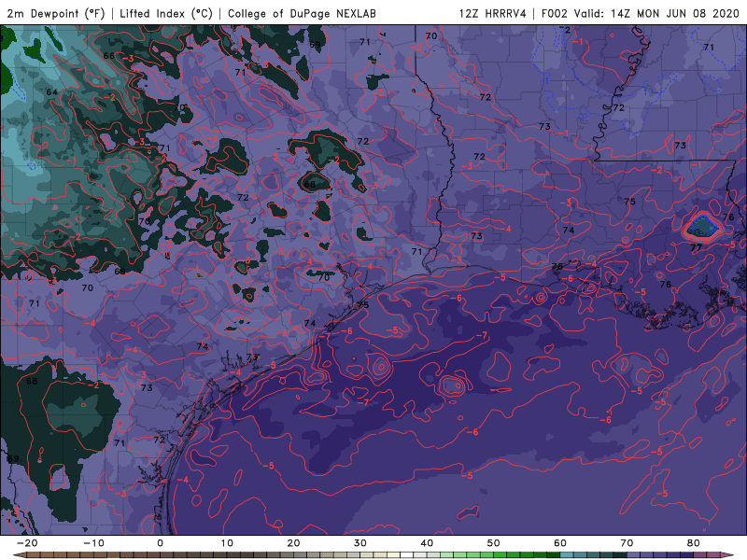Click the '80' colorbar tick label
The height and width of the screenshot is (560, 747).
[x=694, y=543]
